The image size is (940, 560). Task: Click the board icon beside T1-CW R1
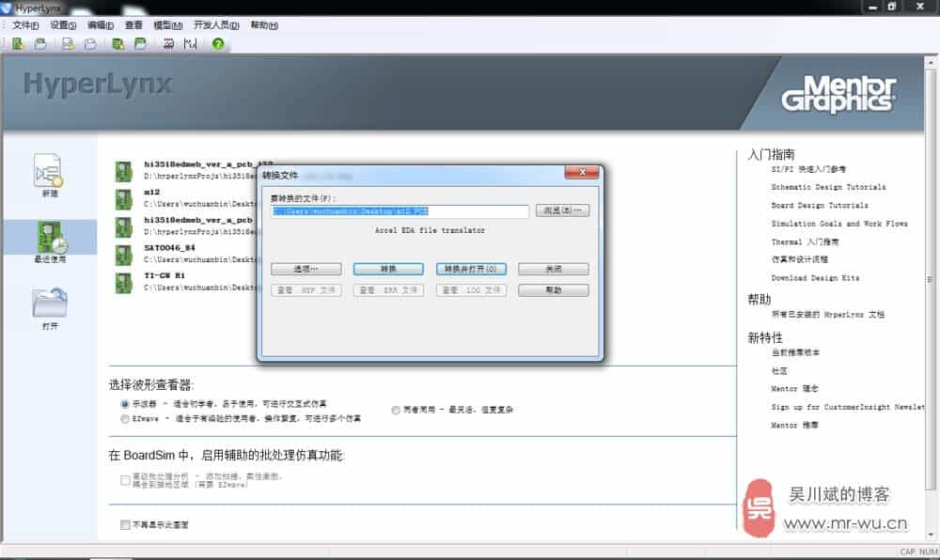tap(123, 282)
